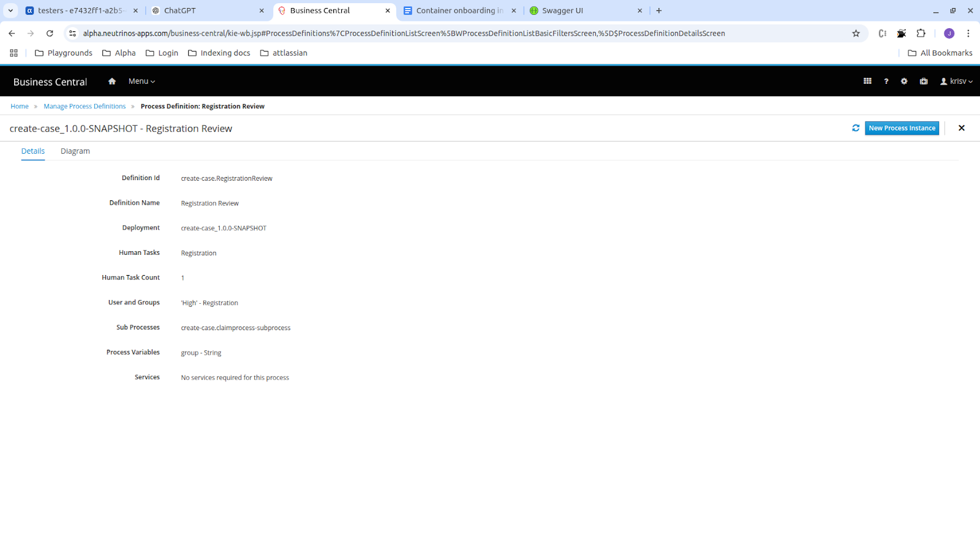Click the Registration Review definition name value
Image resolution: width=980 pixels, height=558 pixels.
point(209,203)
